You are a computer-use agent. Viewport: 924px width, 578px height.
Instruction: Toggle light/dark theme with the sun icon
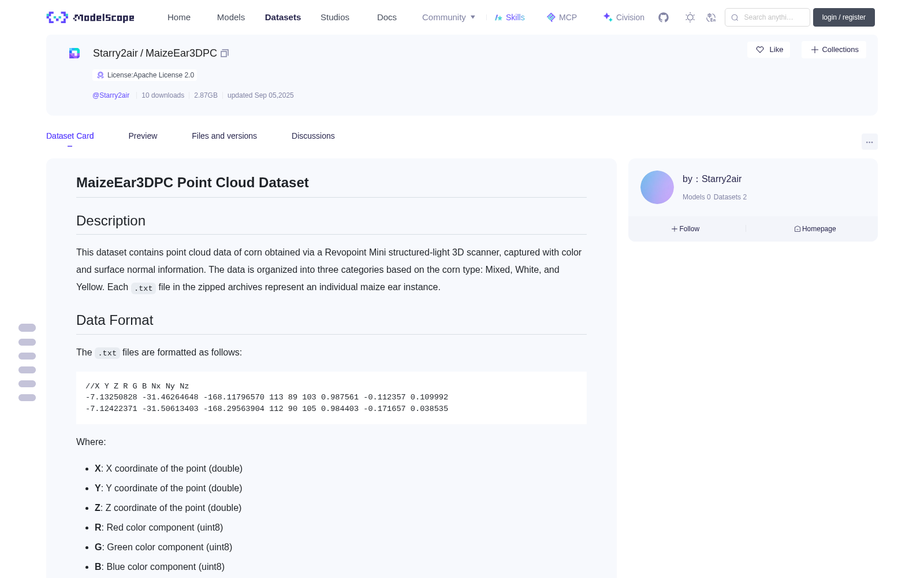tap(690, 17)
